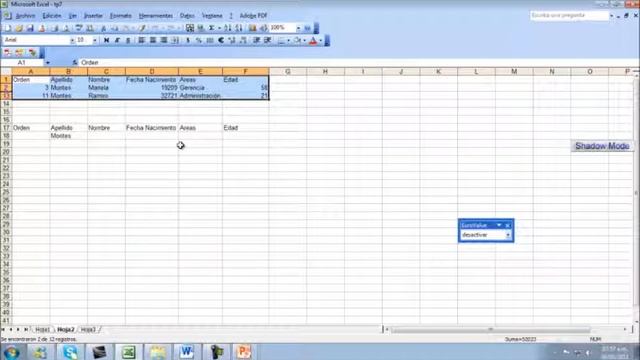The image size is (640, 360).
Task: Open the 100% zoom dropdown
Action: pos(298,28)
